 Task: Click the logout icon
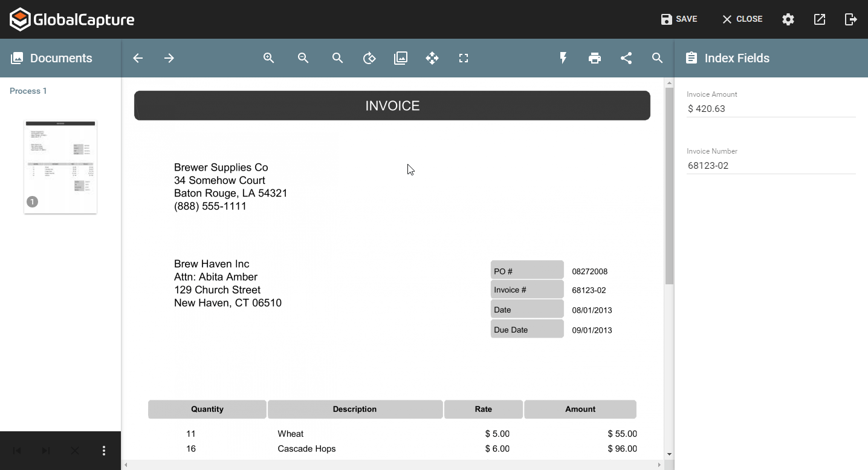(x=851, y=19)
